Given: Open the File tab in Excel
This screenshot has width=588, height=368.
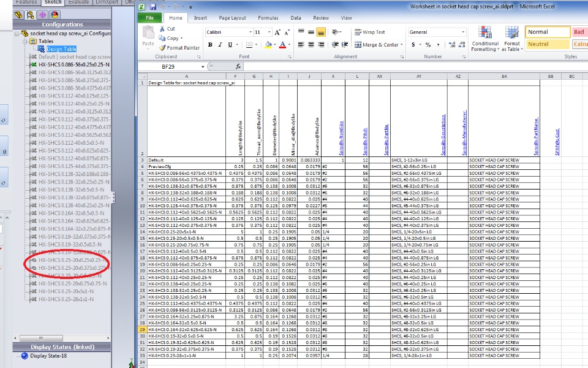Looking at the screenshot, I should (149, 18).
